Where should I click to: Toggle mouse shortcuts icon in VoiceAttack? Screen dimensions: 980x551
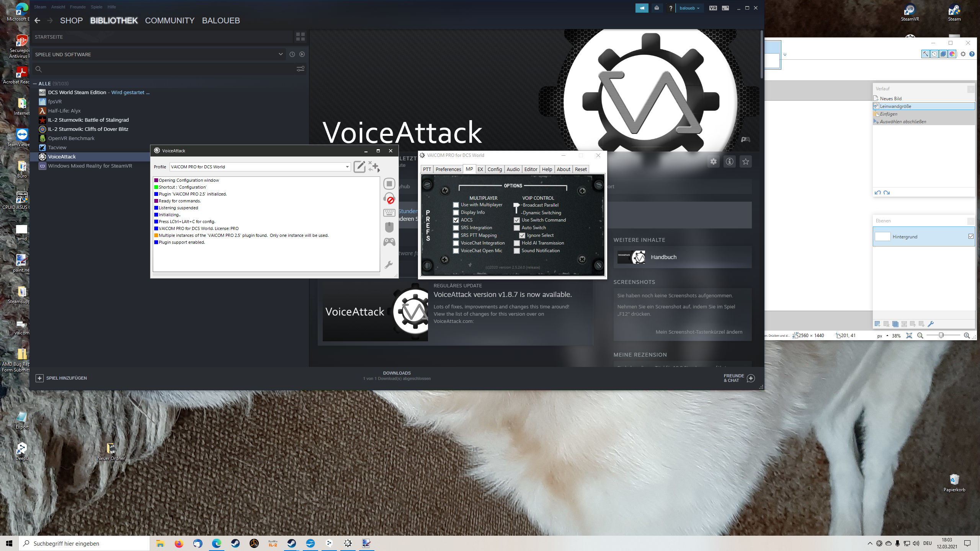point(389,227)
